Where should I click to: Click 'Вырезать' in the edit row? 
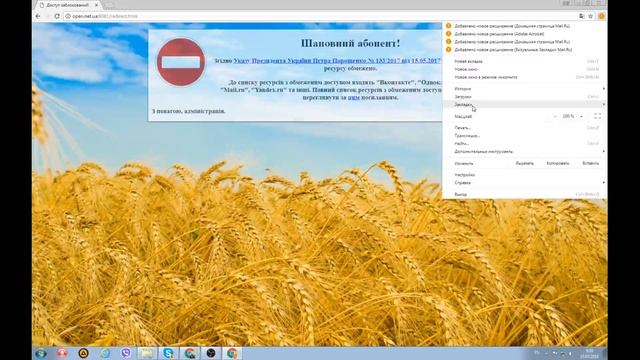(x=524, y=163)
